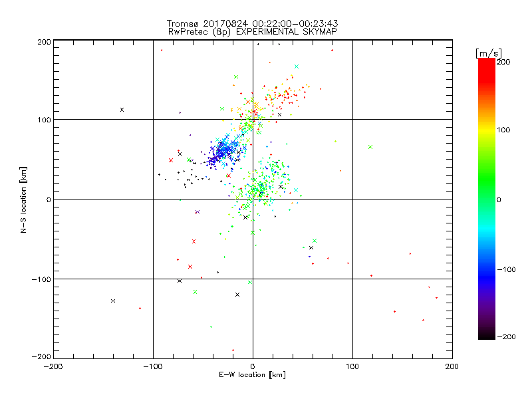Click the colorbar's '-100' tick label
The image size is (532, 399).
pyautogui.click(x=506, y=270)
